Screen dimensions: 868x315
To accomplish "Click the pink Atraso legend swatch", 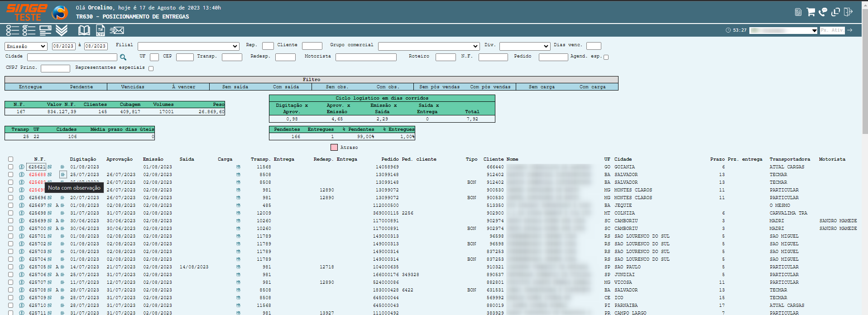I will tap(334, 148).
